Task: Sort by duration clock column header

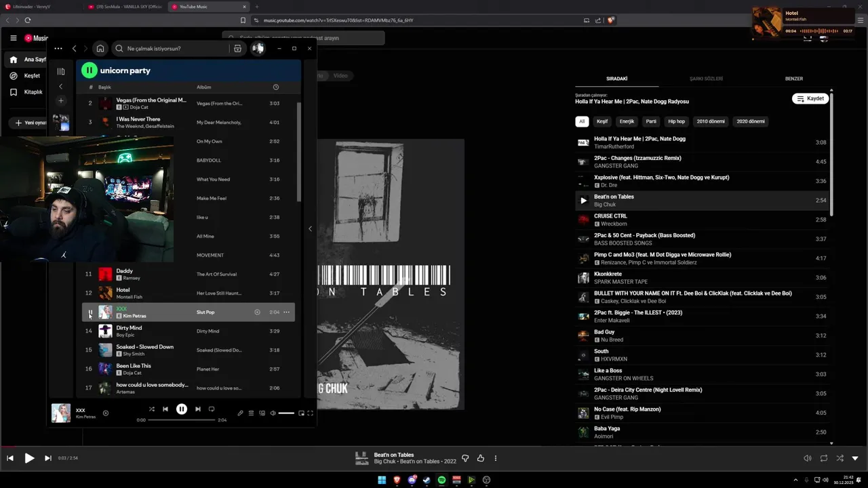Action: [x=275, y=87]
